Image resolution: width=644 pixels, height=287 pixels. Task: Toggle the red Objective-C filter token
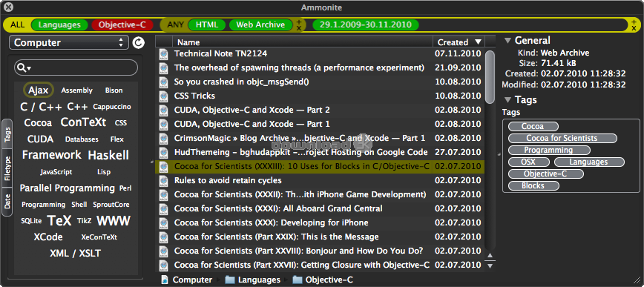point(122,24)
